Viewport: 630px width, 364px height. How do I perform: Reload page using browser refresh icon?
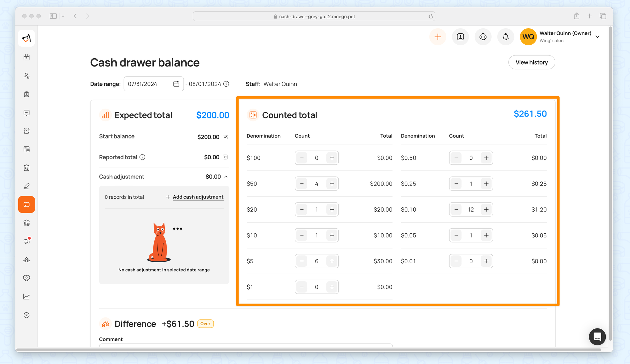pyautogui.click(x=431, y=16)
